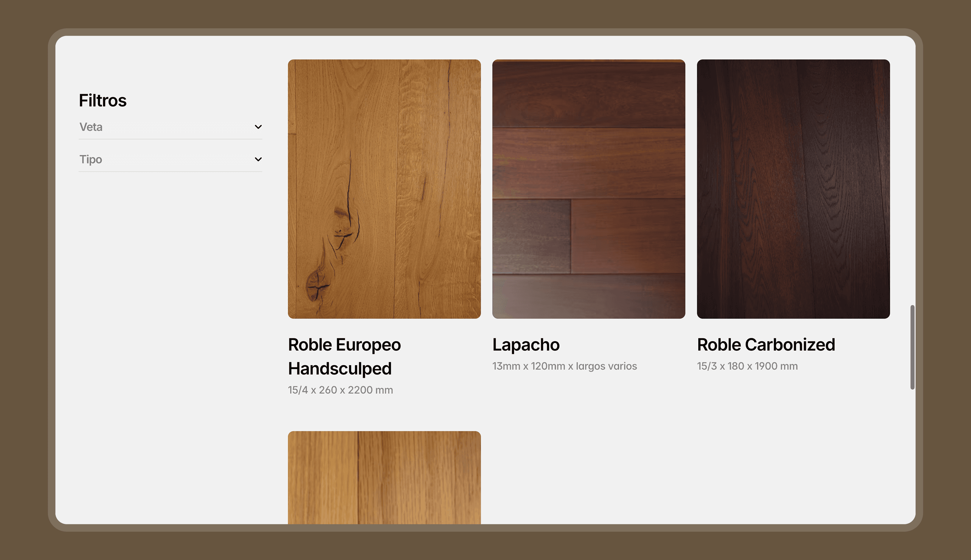Click the scrollbar track above the thumb
The height and width of the screenshot is (560, 971).
click(x=912, y=173)
